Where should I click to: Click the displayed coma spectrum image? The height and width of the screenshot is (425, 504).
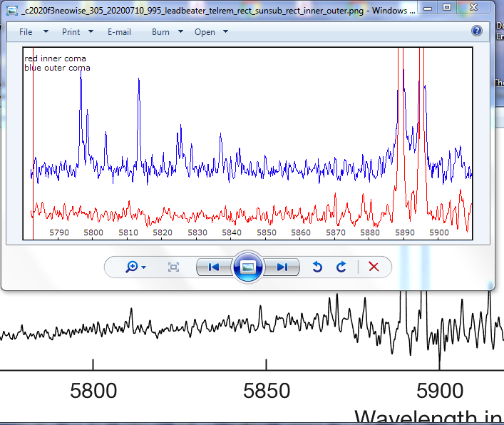tap(248, 143)
